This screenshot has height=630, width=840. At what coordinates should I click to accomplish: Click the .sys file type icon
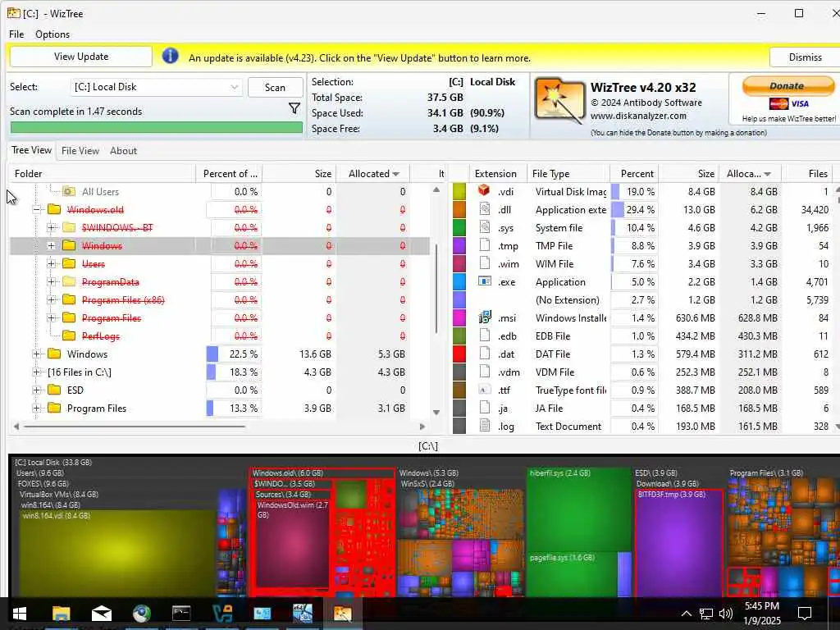tap(484, 227)
